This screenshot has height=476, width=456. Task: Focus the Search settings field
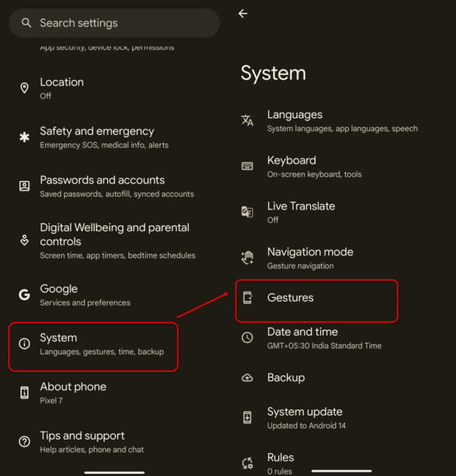click(x=114, y=23)
